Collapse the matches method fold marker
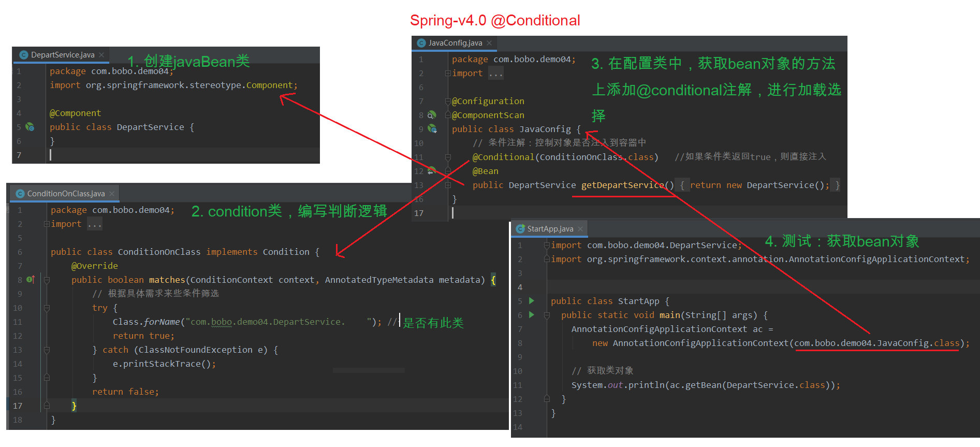The height and width of the screenshot is (447, 980). 47,280
